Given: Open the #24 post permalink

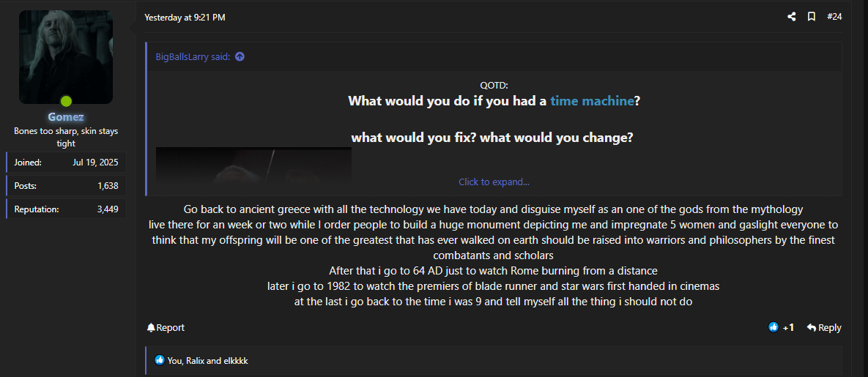Looking at the screenshot, I should [834, 17].
